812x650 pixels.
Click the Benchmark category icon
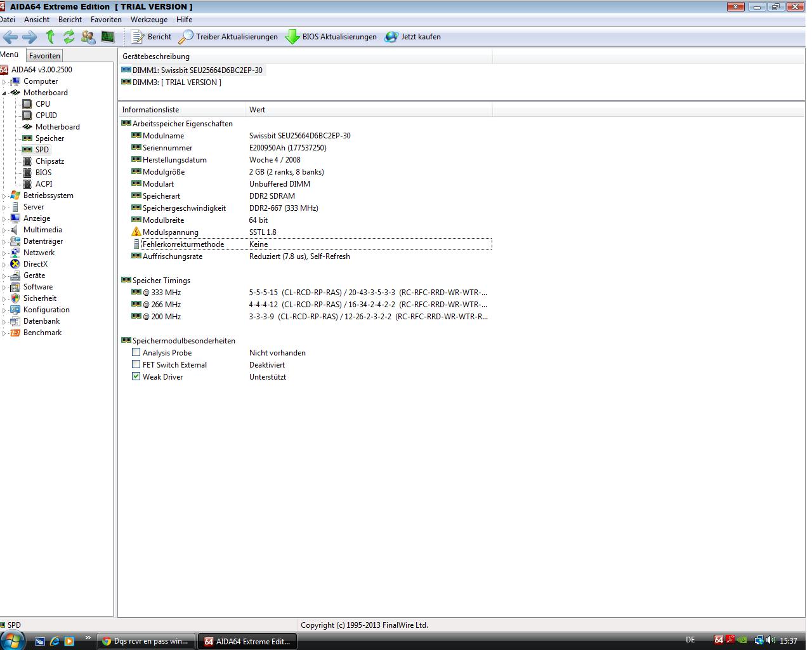(x=15, y=333)
